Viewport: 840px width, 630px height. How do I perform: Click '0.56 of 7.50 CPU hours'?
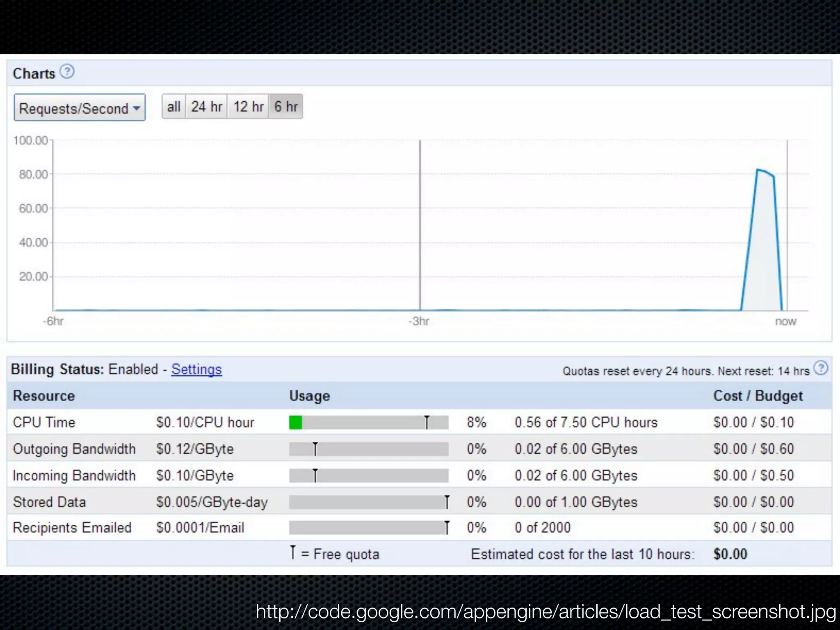coord(586,422)
